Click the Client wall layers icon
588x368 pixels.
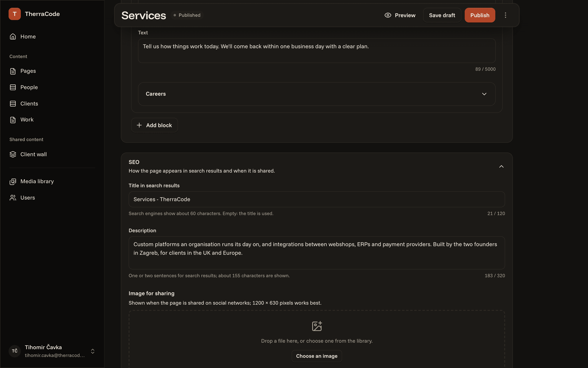pyautogui.click(x=13, y=154)
